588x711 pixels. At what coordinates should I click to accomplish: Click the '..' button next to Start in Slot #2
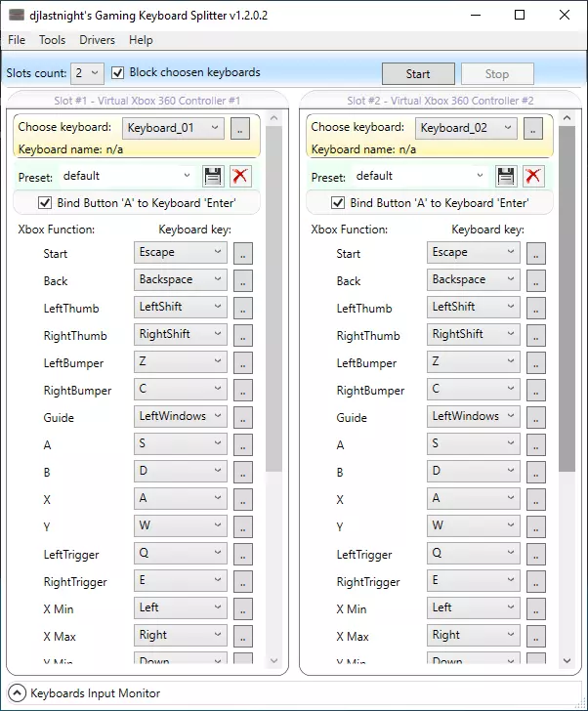pyautogui.click(x=536, y=253)
